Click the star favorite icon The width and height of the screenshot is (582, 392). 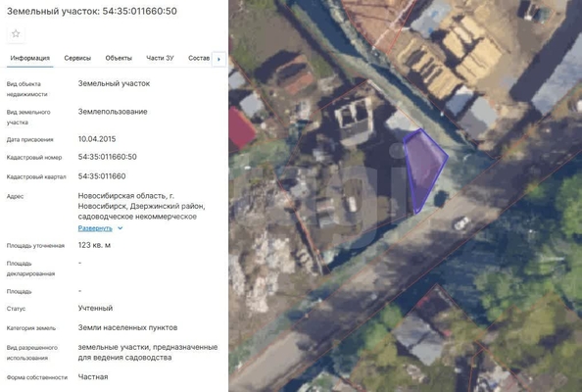16,34
